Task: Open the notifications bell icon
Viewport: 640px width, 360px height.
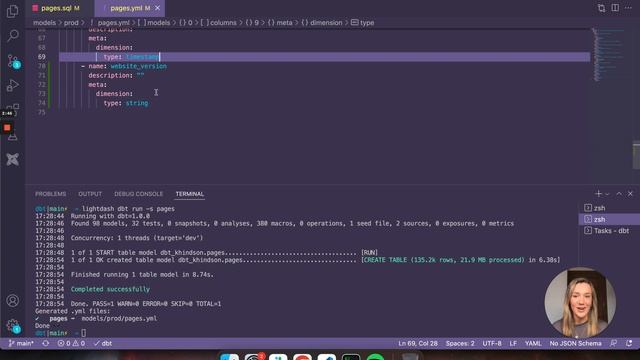Action: [629, 344]
